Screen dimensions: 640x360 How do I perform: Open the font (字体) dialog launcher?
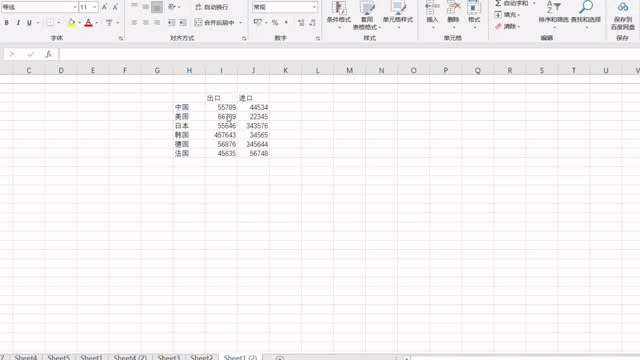coord(121,38)
